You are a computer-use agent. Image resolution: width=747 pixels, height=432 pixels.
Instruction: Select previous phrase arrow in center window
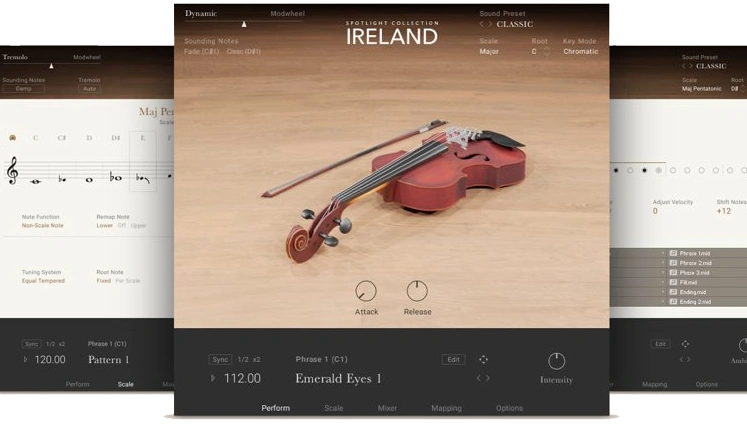479,378
